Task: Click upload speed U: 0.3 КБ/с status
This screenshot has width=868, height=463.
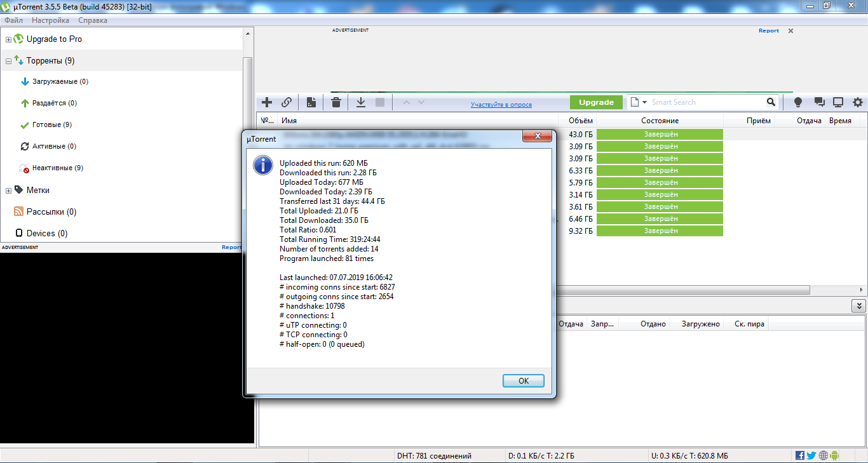Action: [689, 456]
